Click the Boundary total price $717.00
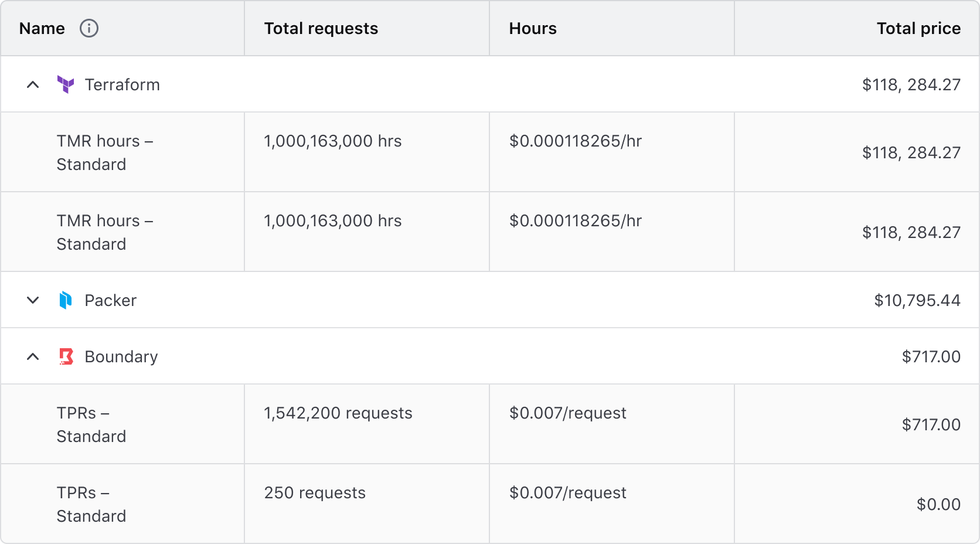This screenshot has width=980, height=544. [931, 356]
